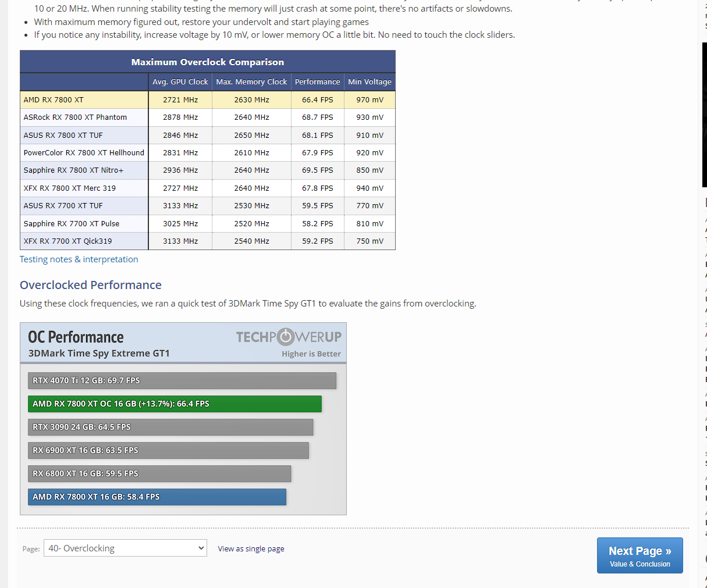Click 3DMark Time Spy Extreme GT1 subtitle
Viewport: 707px width, 588px height.
tap(99, 353)
